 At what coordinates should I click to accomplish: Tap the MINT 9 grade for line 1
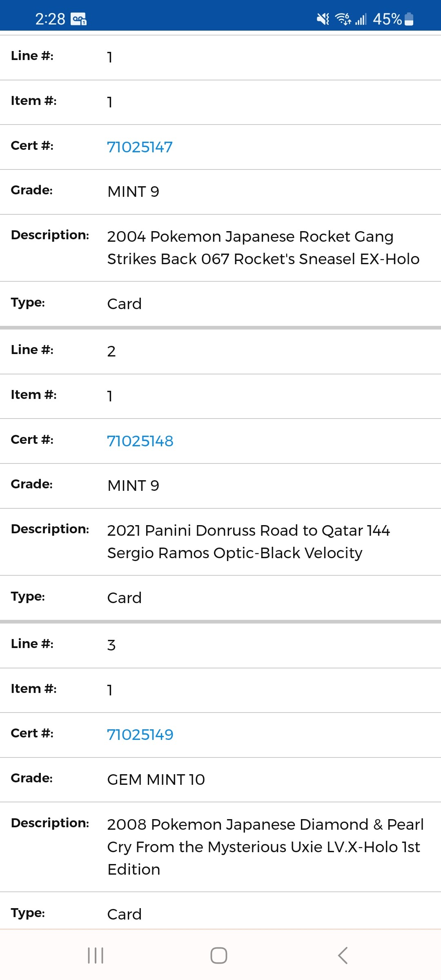pyautogui.click(x=133, y=192)
